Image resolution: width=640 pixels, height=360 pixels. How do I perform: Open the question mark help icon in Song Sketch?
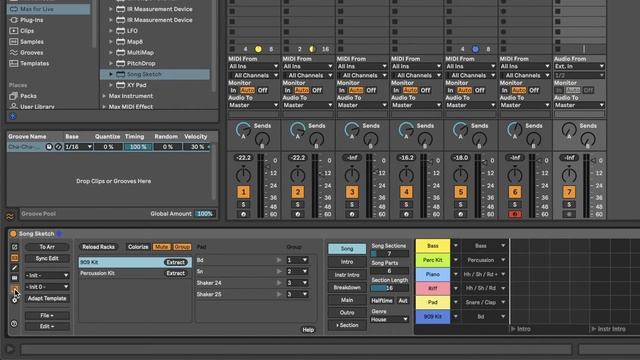[x=14, y=324]
